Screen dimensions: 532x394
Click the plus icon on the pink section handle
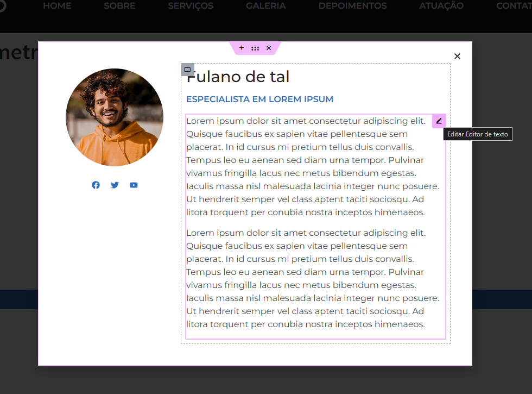[x=242, y=48]
